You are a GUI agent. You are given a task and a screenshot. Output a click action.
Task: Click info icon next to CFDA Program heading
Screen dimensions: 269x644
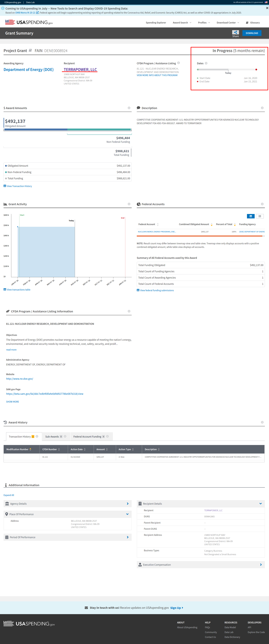point(178,63)
